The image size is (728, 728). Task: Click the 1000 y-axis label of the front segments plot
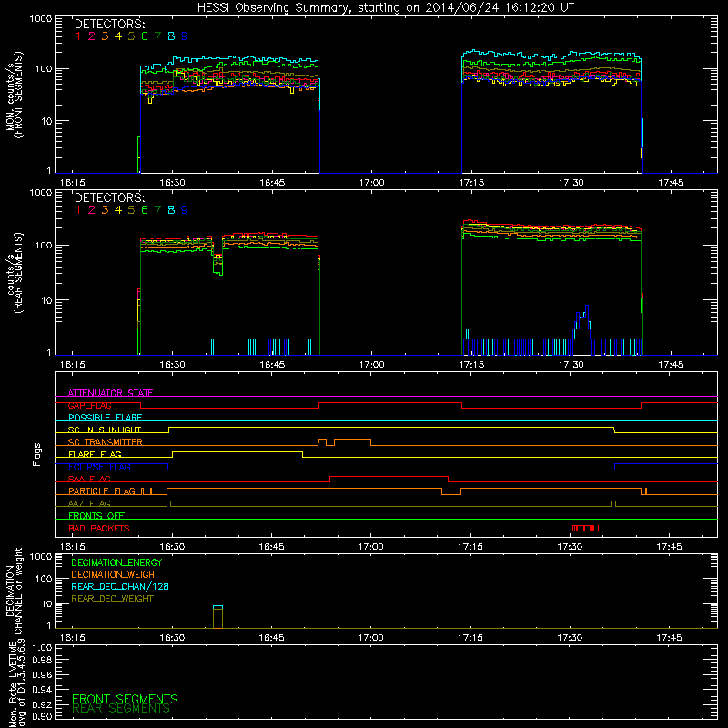[x=40, y=19]
